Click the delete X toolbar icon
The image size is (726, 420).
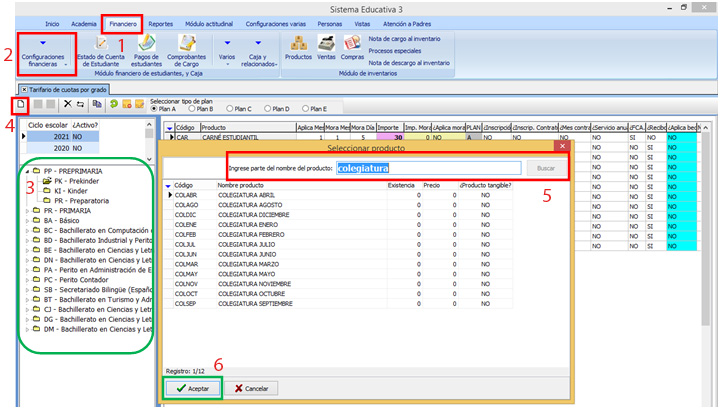[67, 103]
